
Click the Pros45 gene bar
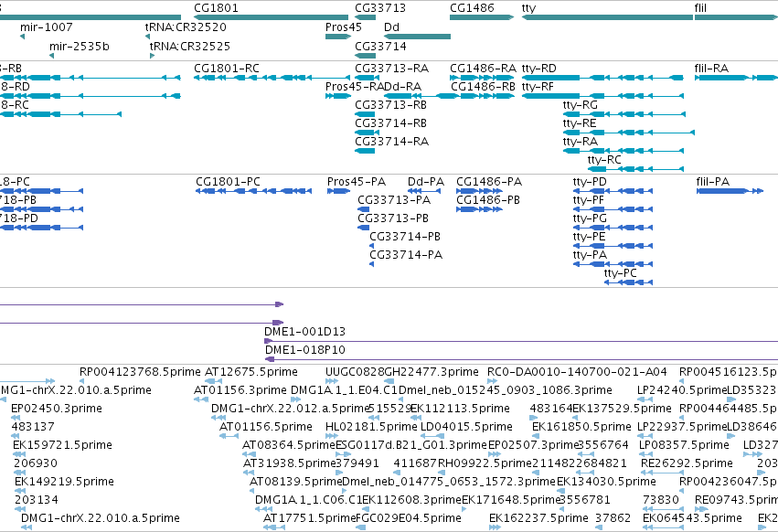(338, 37)
